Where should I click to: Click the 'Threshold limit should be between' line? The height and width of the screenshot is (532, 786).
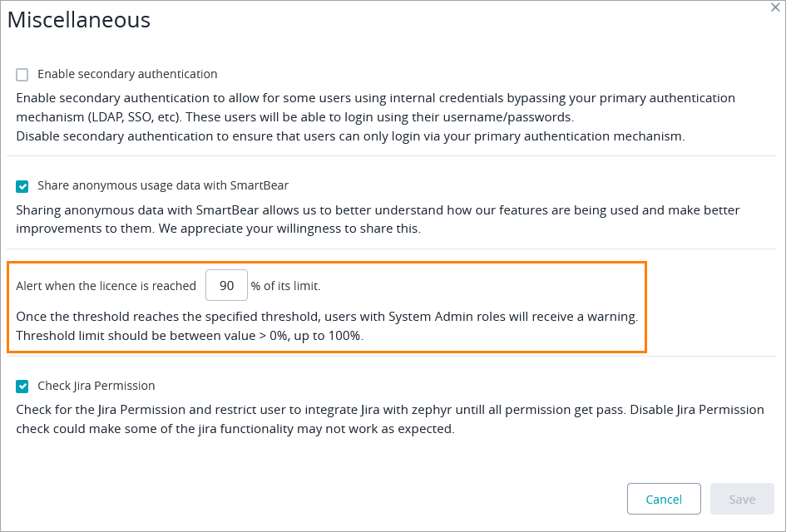pos(190,336)
